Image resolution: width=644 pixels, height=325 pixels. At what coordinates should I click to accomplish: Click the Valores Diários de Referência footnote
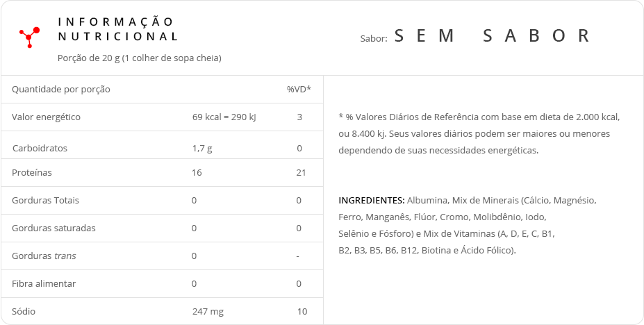tap(479, 134)
